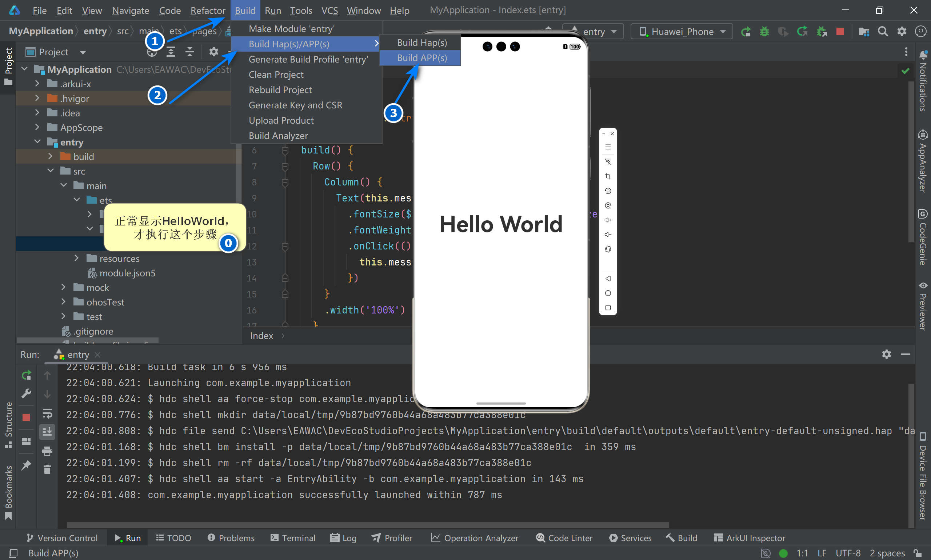Clear console with the trash icon
Screen dimensions: 931x560
tap(47, 469)
